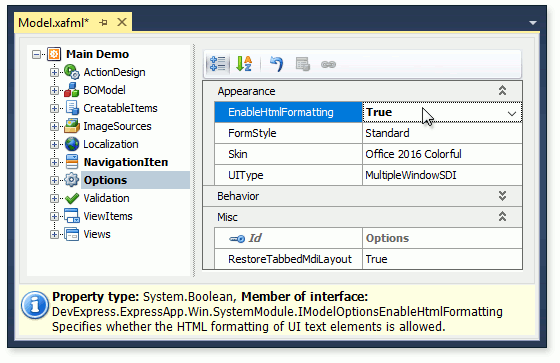
Task: Select the NavigationItems tree node
Action: coord(126,162)
